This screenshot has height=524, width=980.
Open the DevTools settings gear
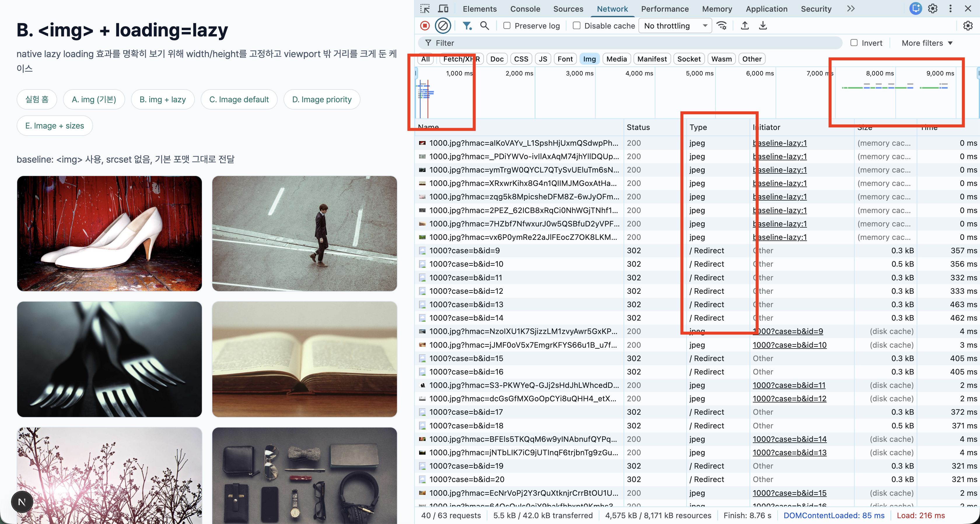coord(932,9)
